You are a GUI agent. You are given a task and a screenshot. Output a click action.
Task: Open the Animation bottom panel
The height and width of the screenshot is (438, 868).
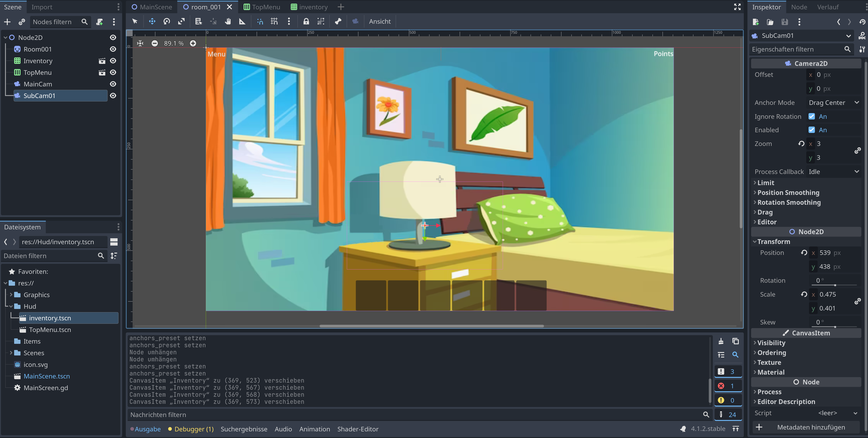tap(314, 429)
